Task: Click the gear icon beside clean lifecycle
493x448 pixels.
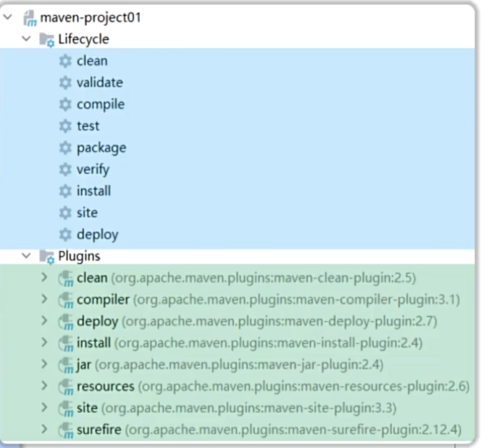Action: 66,61
